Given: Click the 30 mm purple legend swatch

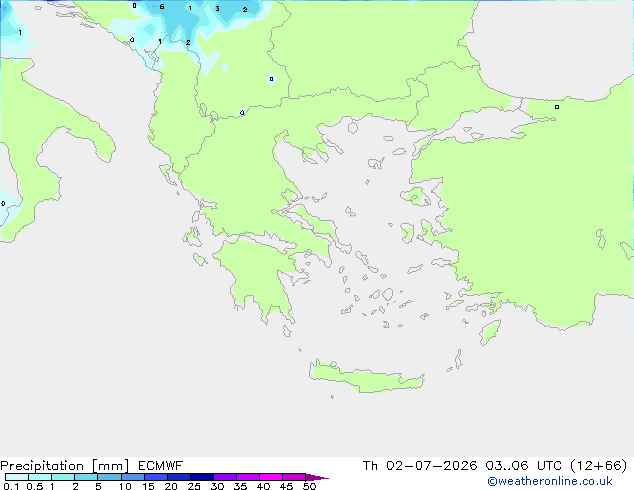Looking at the screenshot, I should [x=224, y=477].
